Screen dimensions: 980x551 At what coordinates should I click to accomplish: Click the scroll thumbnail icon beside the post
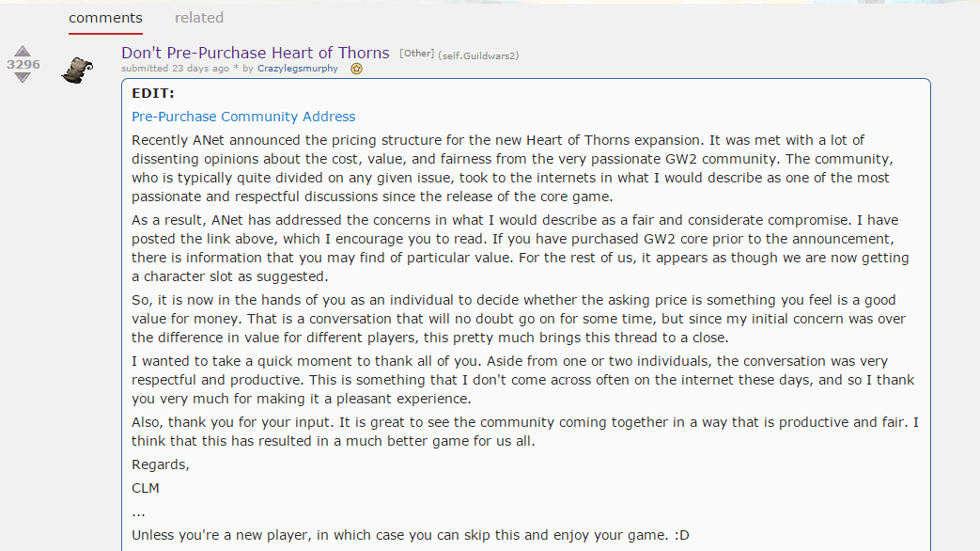click(x=77, y=69)
